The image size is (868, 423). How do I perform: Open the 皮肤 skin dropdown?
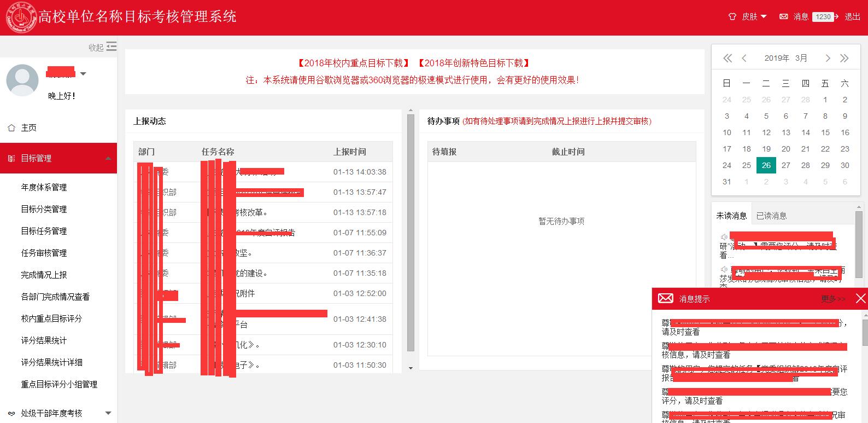748,17
